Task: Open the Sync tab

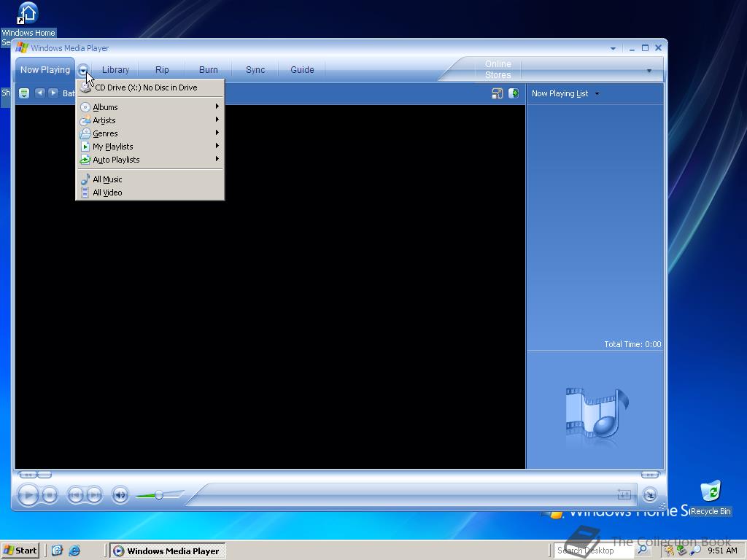Action: coord(255,69)
